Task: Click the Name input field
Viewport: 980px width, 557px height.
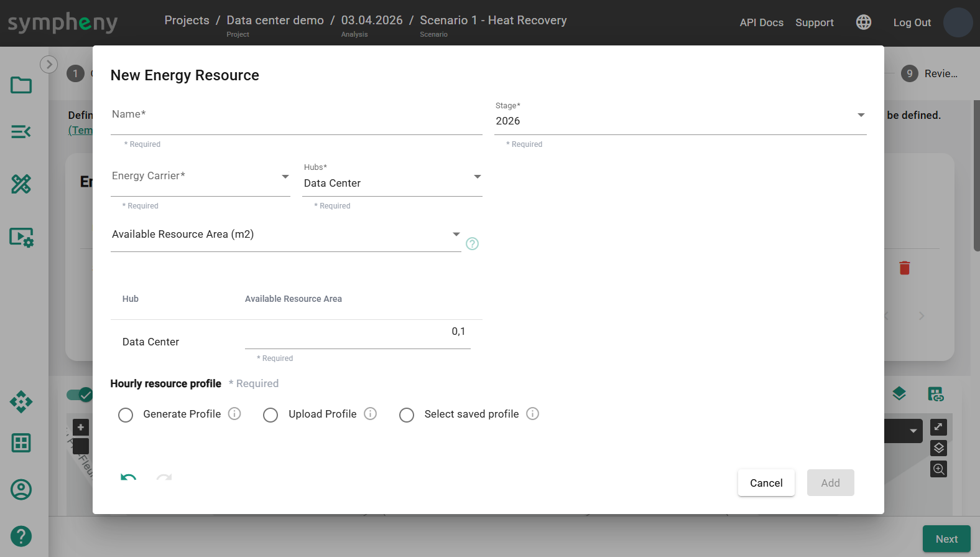Action: [x=297, y=118]
